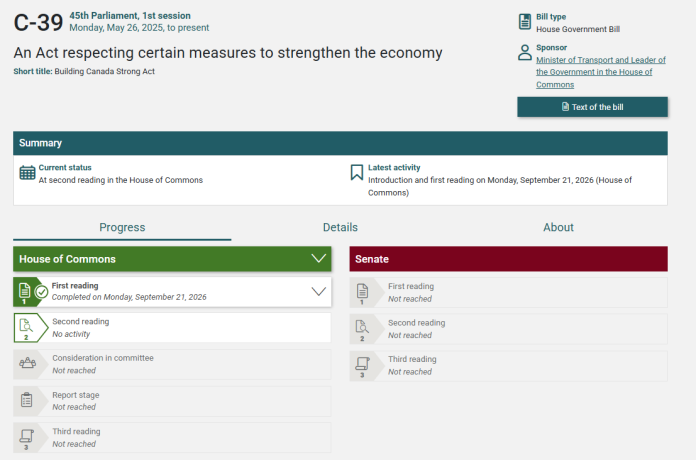696x460 pixels.
Task: Click the House of Commons Third reading scroll icon
Action: click(27, 436)
